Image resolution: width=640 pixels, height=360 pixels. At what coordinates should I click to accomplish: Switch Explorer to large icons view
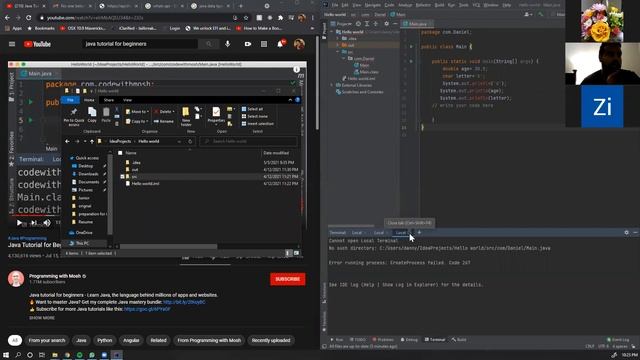click(x=296, y=253)
